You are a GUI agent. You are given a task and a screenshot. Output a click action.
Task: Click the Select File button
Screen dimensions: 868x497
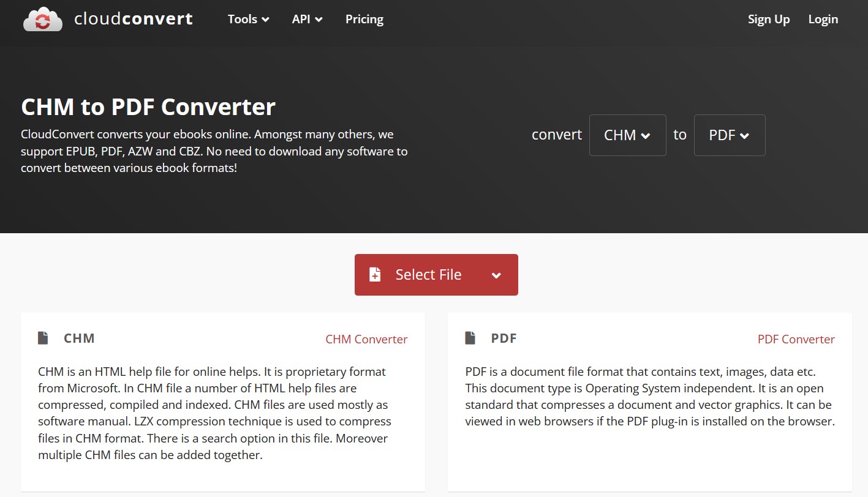coord(436,275)
